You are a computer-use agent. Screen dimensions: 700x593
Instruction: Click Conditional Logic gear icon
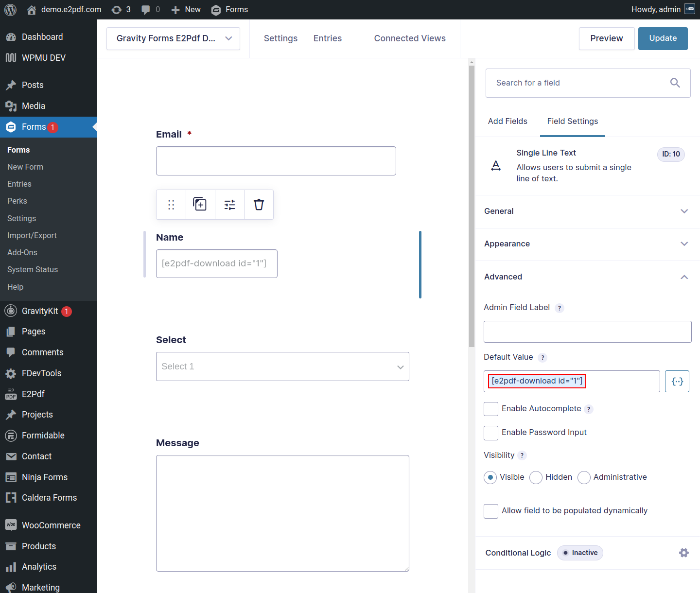tap(683, 553)
